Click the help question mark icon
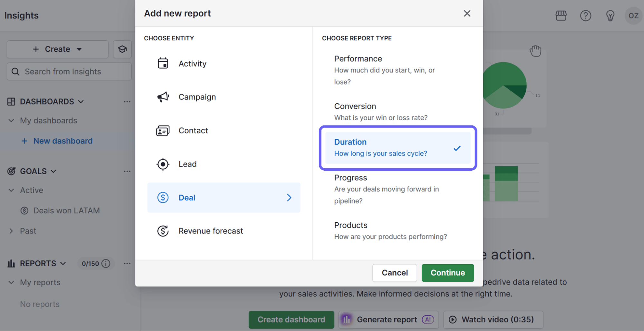Image resolution: width=644 pixels, height=331 pixels. tap(585, 15)
